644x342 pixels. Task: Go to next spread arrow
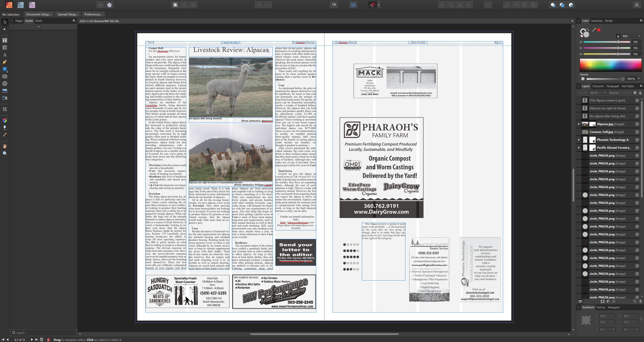(32, 340)
